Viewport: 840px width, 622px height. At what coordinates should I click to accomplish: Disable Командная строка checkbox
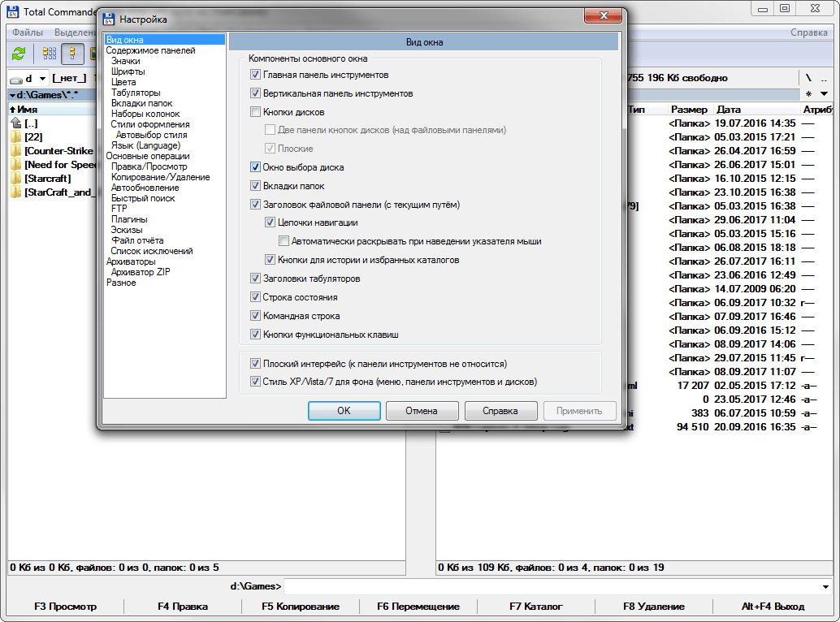(x=256, y=316)
